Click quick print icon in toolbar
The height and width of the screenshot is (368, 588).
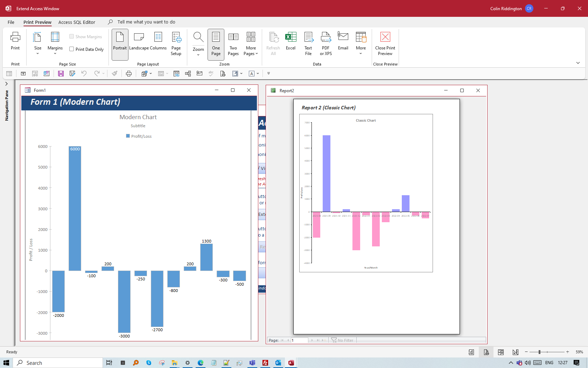(129, 74)
